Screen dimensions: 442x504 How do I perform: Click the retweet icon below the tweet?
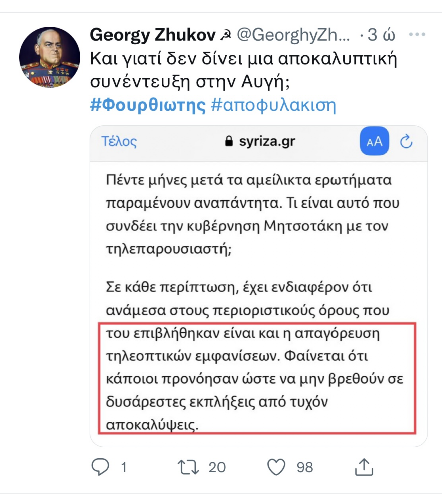tap(190, 467)
